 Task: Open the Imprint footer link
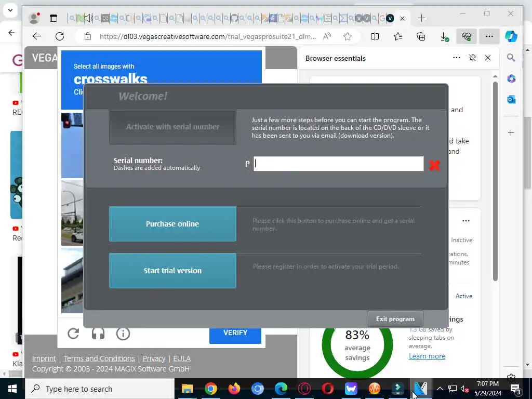point(44,358)
